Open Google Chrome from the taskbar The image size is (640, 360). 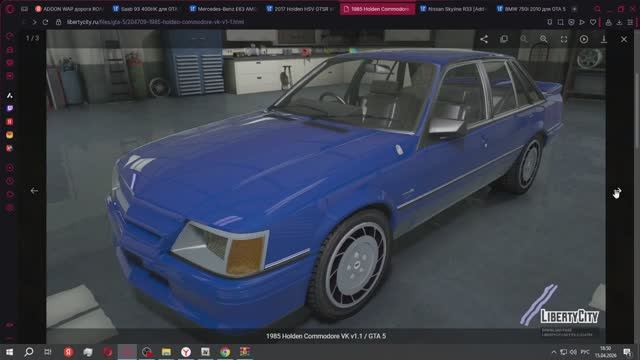coord(225,351)
